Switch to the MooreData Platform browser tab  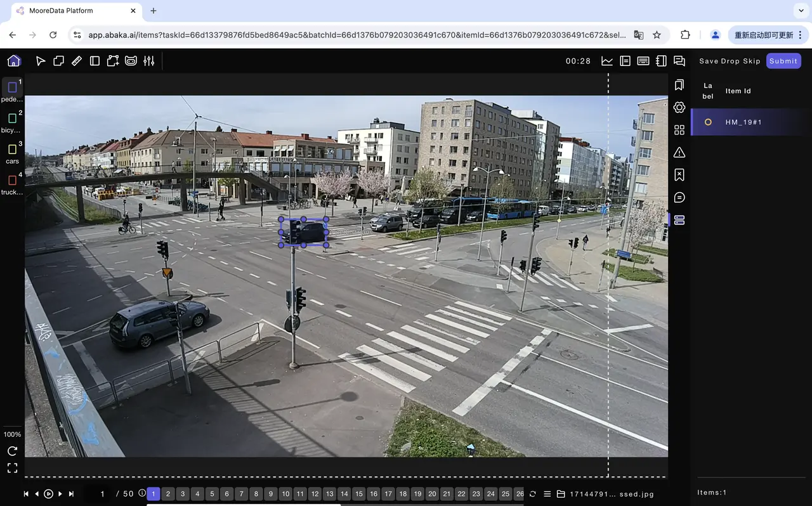77,11
